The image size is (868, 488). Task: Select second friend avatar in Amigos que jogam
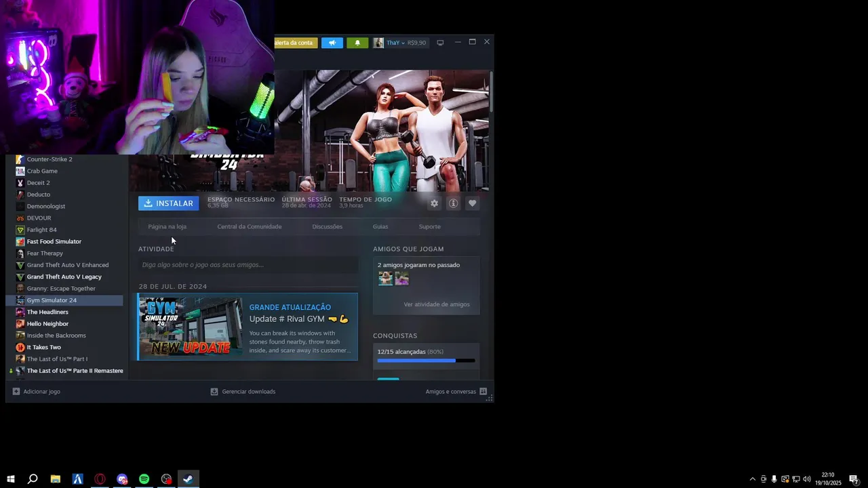click(x=402, y=279)
